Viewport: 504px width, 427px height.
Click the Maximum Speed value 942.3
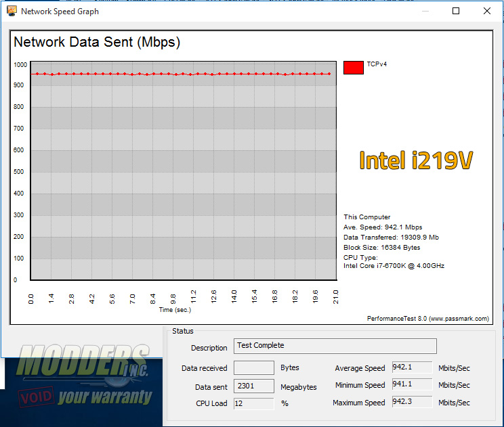pyautogui.click(x=412, y=402)
